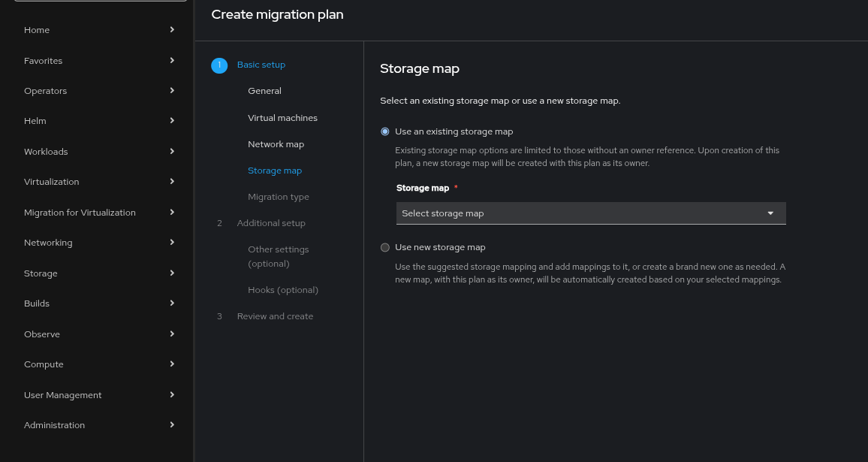
Task: Expand the Administration nav section
Action: [54, 425]
